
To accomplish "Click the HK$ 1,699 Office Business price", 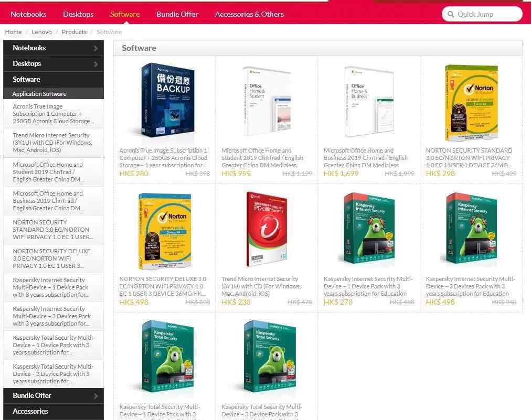I will click(x=341, y=174).
